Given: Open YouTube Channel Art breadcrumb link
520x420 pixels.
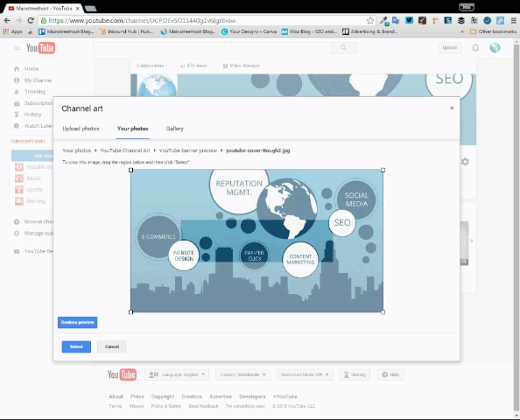Looking at the screenshot, I should [125, 150].
